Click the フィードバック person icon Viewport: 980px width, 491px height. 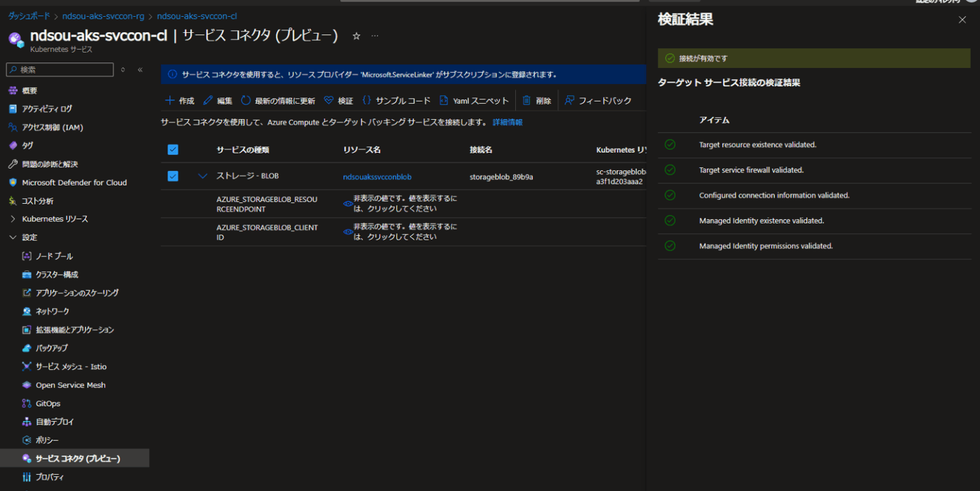pyautogui.click(x=570, y=101)
